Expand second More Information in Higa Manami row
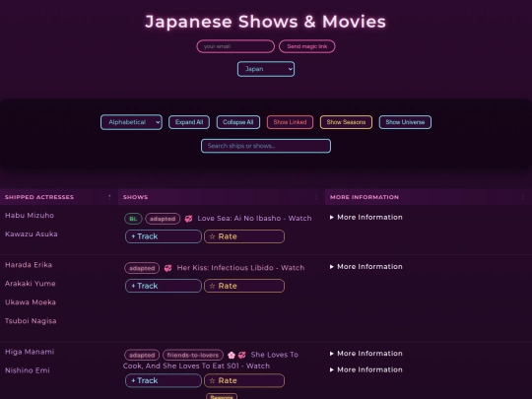Viewport: 532px width, 399px height. (x=366, y=369)
